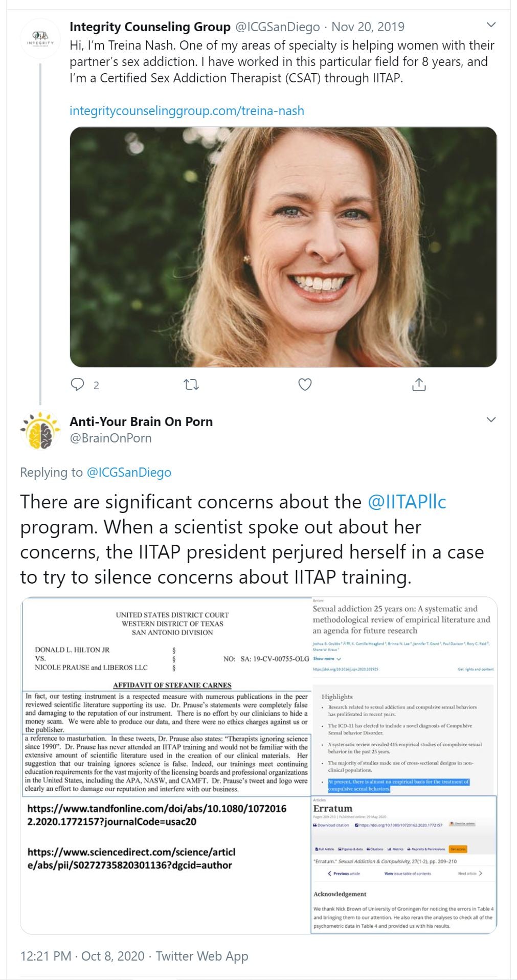Click the Anti-Your Brain On Porn name
This screenshot has width=517, height=980.
[x=141, y=421]
